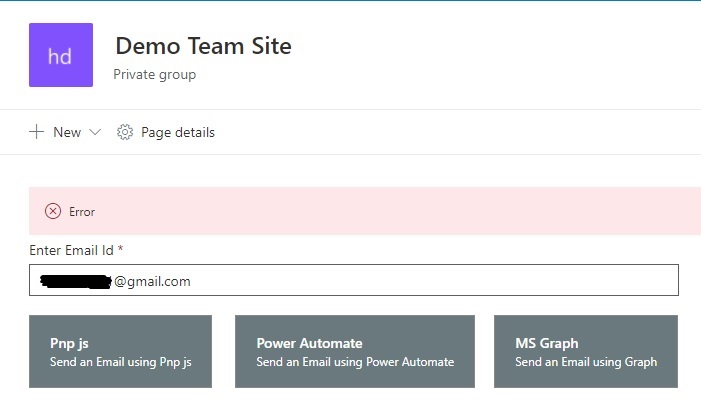701x405 pixels.
Task: Click the red error circle-X icon
Action: [53, 211]
